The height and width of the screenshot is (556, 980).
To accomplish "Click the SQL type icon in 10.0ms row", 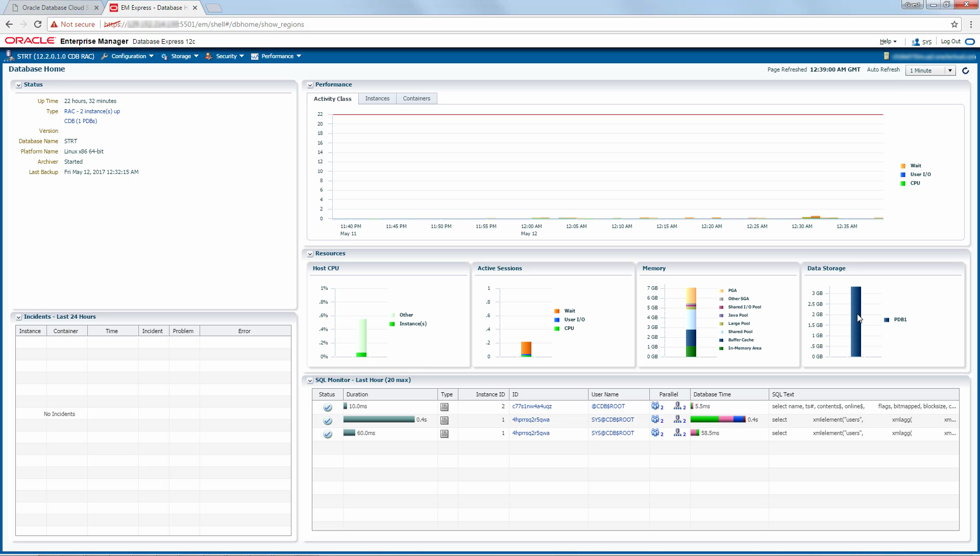I will point(445,407).
